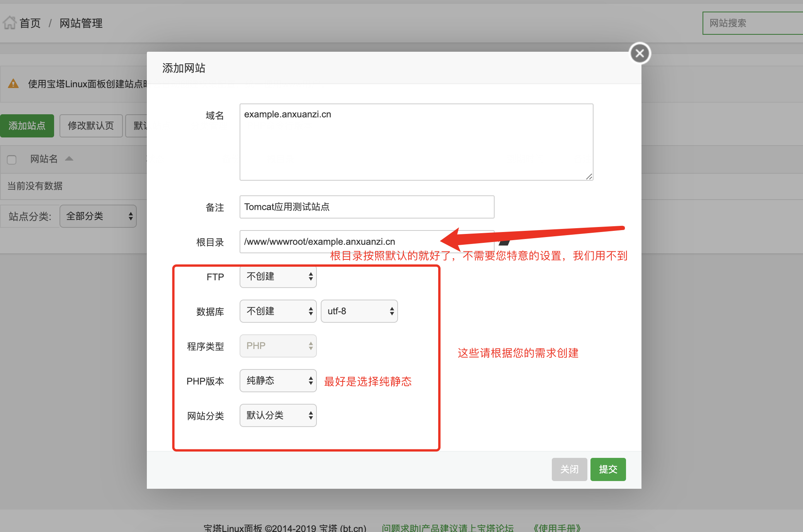Open the PHP版本 纯静态 dropdown
The image size is (803, 532).
tap(277, 381)
